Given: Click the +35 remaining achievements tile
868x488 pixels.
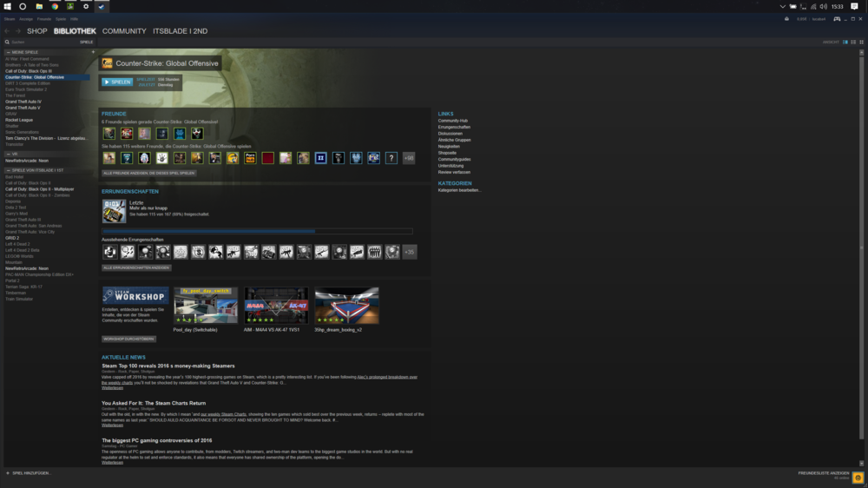Looking at the screenshot, I should pyautogui.click(x=410, y=252).
